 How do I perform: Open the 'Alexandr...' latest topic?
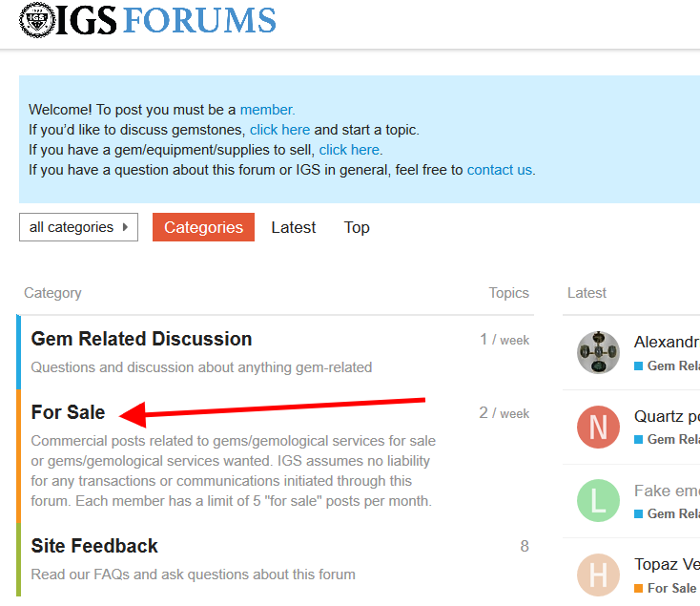pos(667,342)
